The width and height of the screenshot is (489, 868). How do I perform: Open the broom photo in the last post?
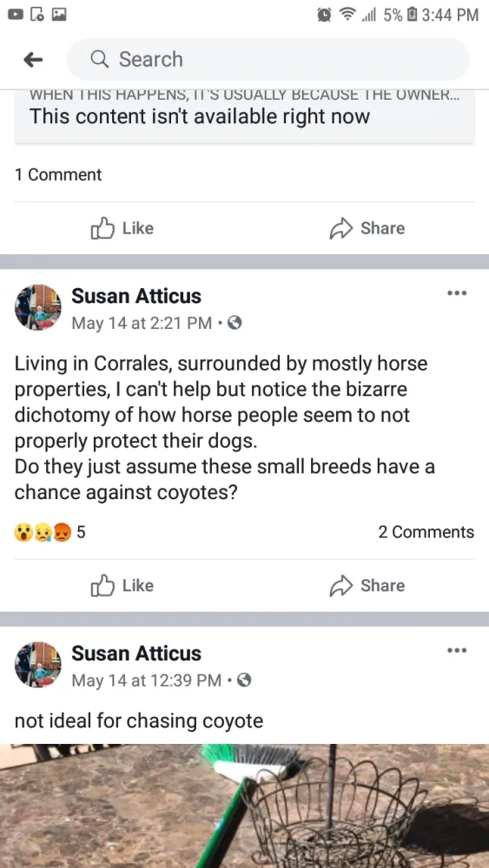point(244,806)
